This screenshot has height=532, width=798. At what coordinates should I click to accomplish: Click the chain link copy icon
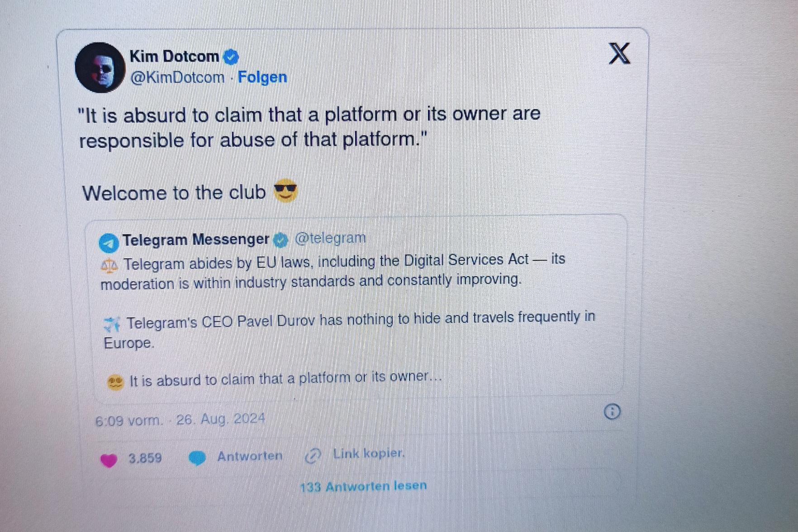pos(313,456)
